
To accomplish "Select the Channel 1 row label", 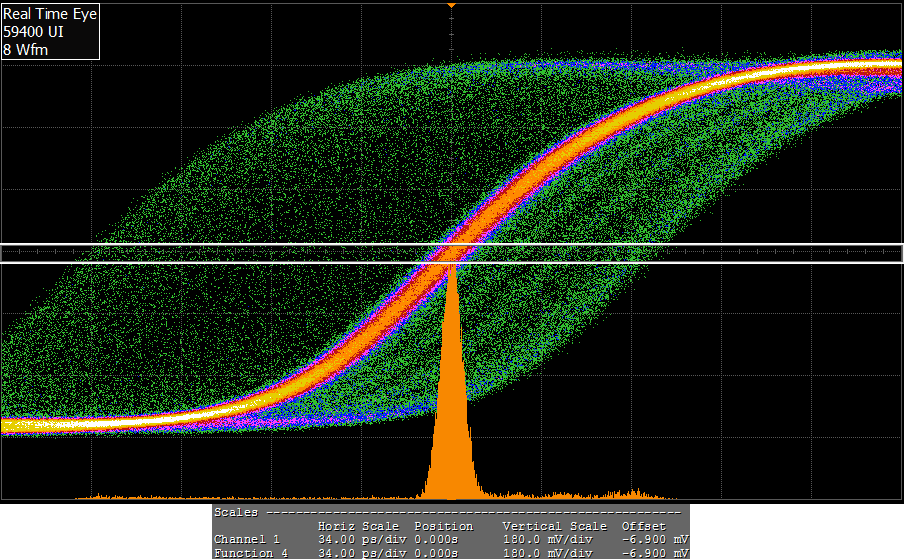I will point(247,540).
